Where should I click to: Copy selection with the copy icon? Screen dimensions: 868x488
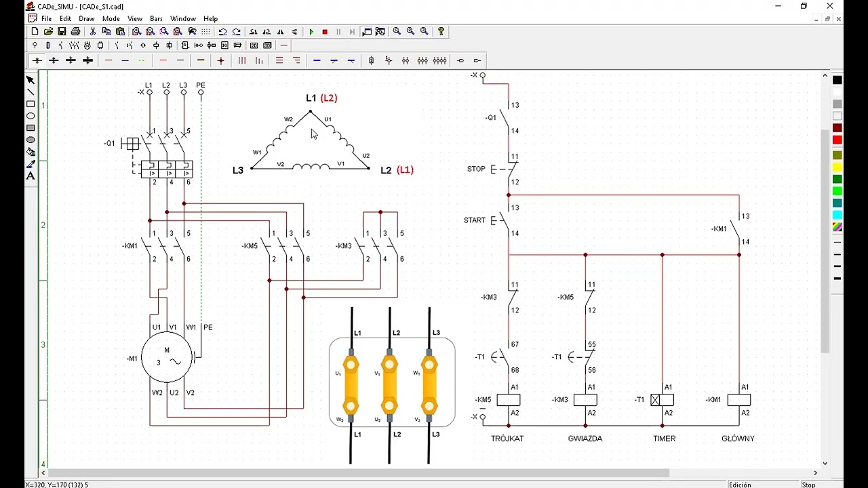pyautogui.click(x=106, y=32)
